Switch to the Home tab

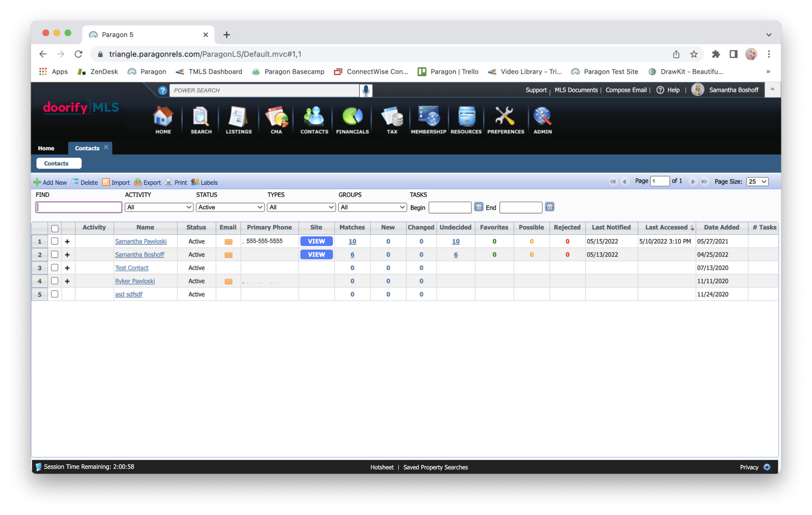click(x=46, y=148)
